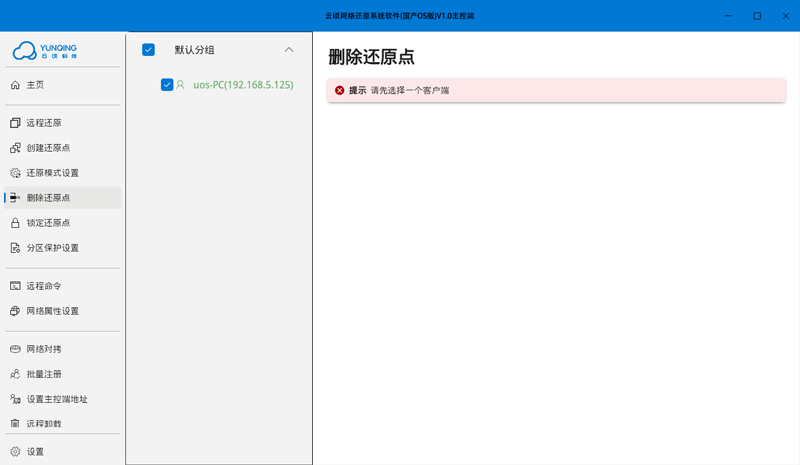This screenshot has width=800, height=465.
Task: Collapse the 默认分组 group chevron
Action: (289, 50)
